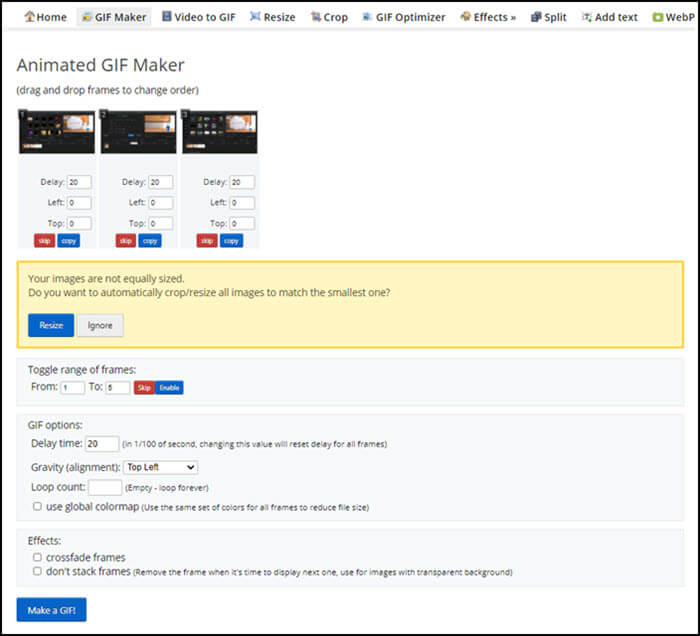The width and height of the screenshot is (700, 636).
Task: Open the Split tool
Action: pyautogui.click(x=548, y=17)
